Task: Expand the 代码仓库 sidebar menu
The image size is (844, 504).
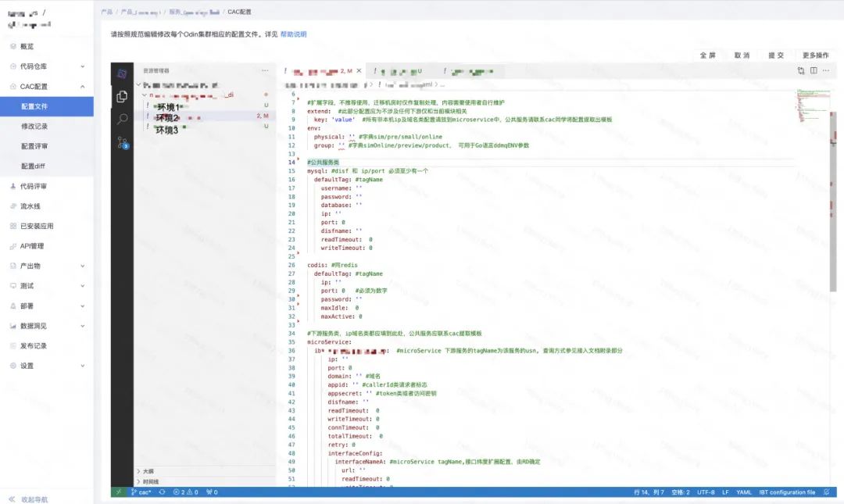Action: [82, 66]
